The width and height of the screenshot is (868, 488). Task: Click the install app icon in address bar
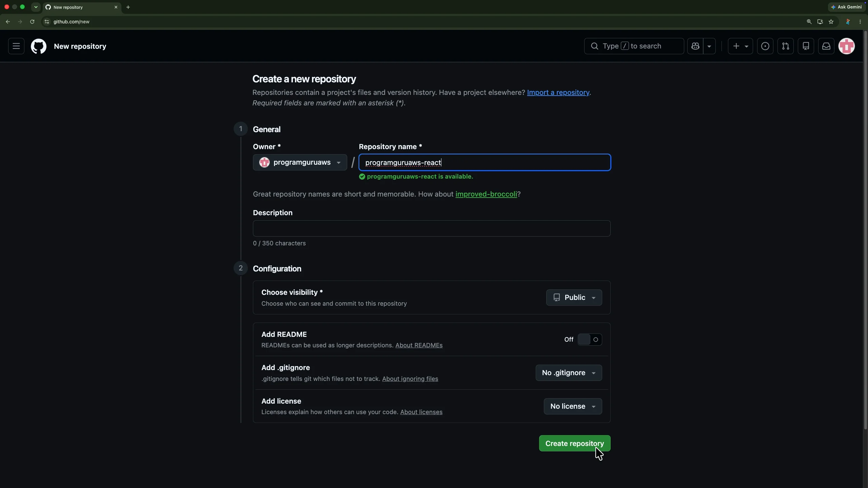820,22
